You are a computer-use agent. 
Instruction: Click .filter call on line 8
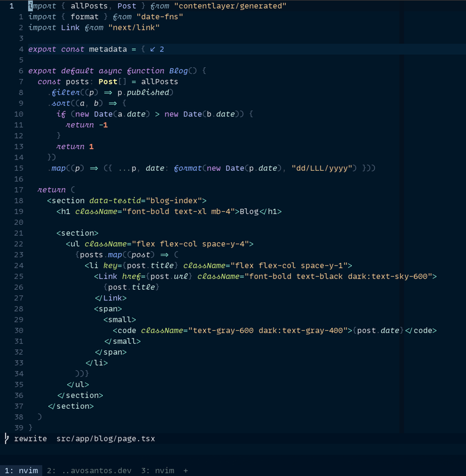click(65, 92)
